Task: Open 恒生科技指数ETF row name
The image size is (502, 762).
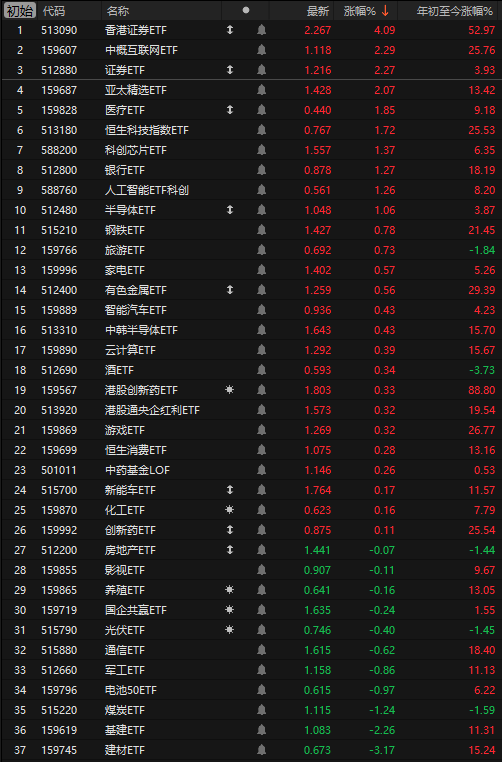Action: pos(147,130)
